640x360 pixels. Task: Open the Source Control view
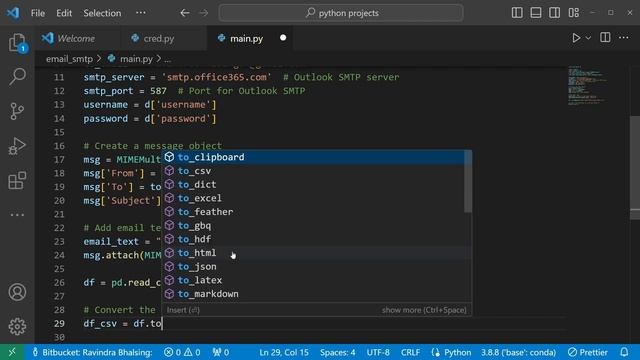17,111
